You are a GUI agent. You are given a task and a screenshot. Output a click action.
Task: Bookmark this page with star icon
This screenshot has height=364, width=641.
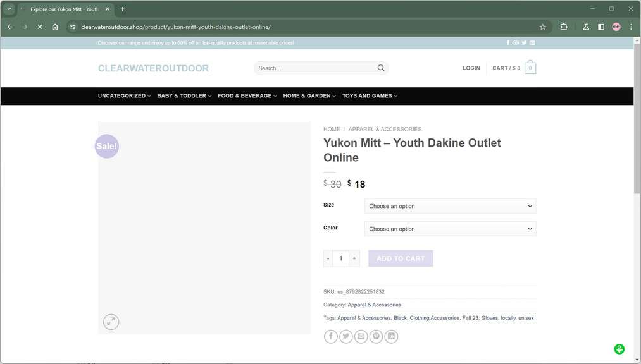click(x=542, y=27)
